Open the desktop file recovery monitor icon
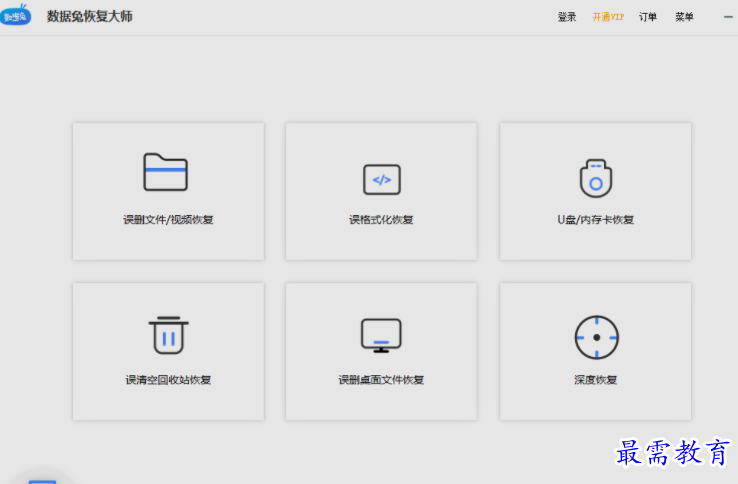 381,336
